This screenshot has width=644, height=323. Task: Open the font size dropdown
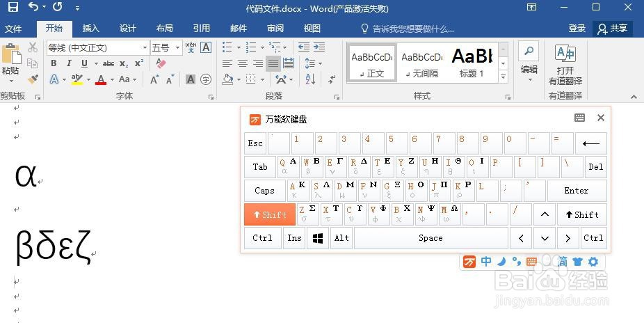(177, 47)
